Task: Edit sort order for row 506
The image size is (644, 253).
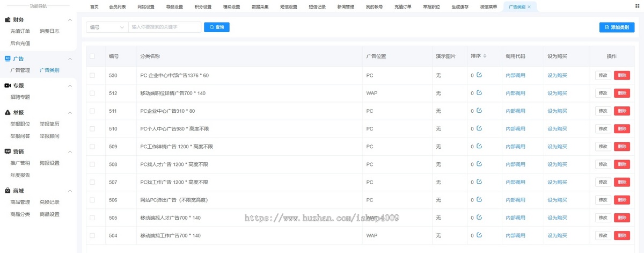Action: coord(479,199)
